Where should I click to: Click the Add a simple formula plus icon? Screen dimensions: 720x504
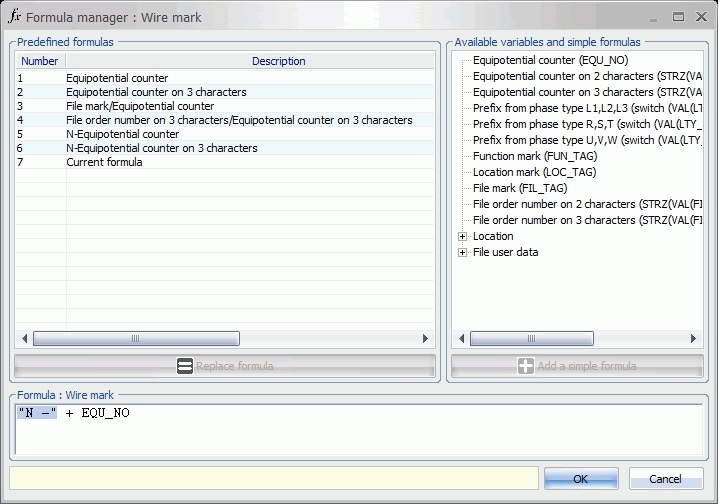(x=526, y=366)
